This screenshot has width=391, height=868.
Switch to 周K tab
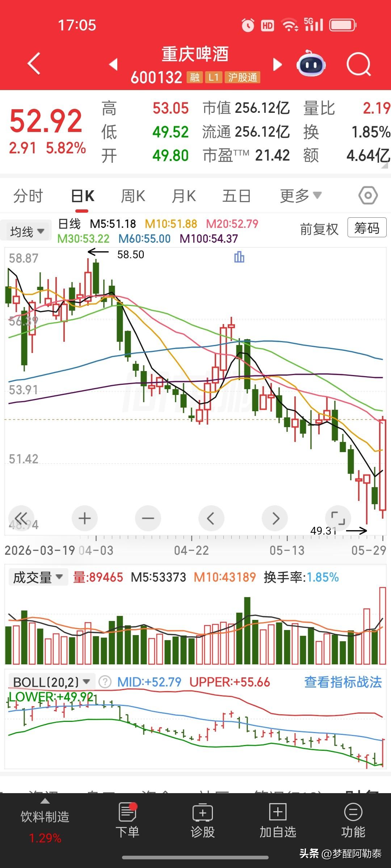pos(133,196)
